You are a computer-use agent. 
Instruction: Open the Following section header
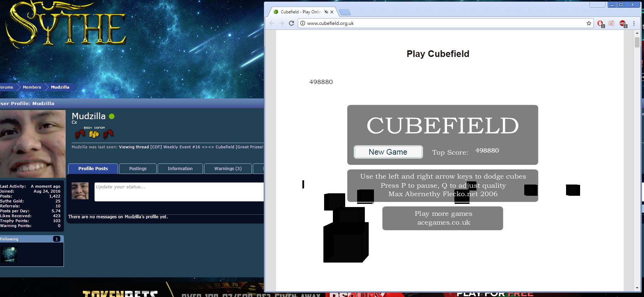(x=32, y=239)
